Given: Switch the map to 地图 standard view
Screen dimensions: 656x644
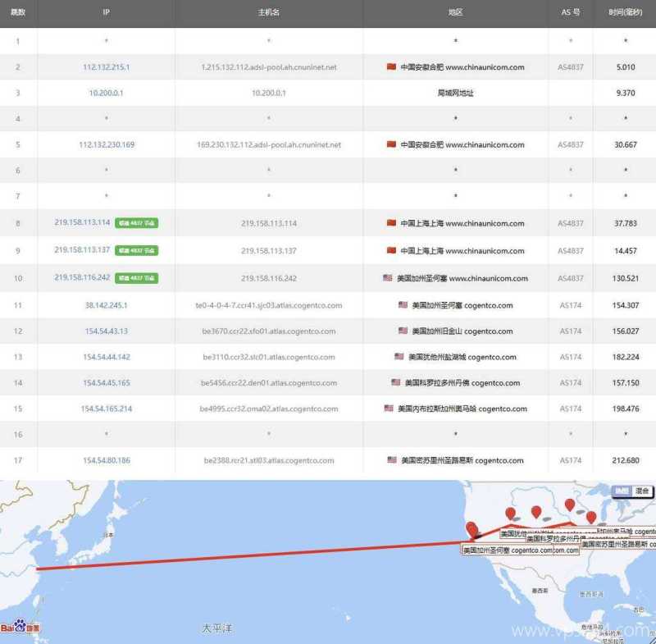Looking at the screenshot, I should point(622,491).
